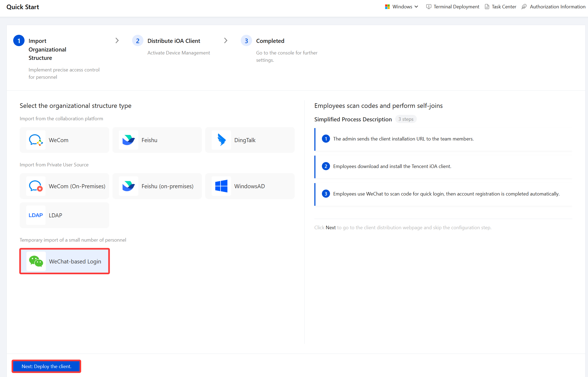Choose the Feishu (on-premises) icon

point(129,186)
